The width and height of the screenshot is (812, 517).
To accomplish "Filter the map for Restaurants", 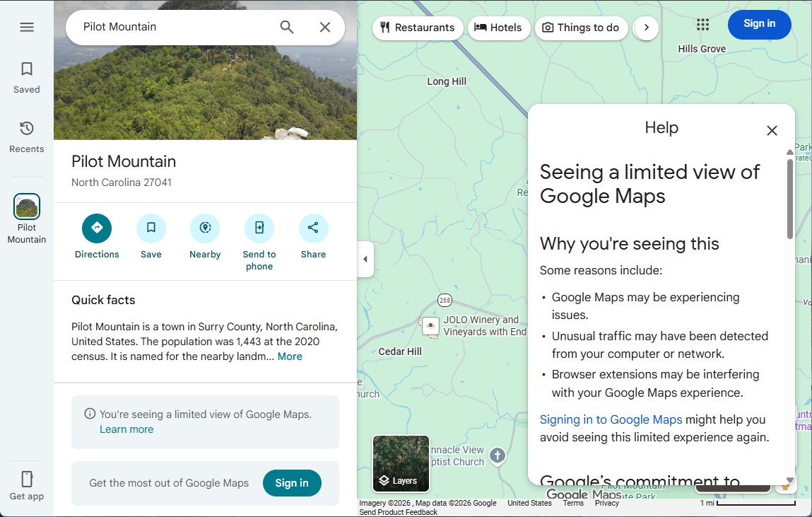I will (417, 28).
